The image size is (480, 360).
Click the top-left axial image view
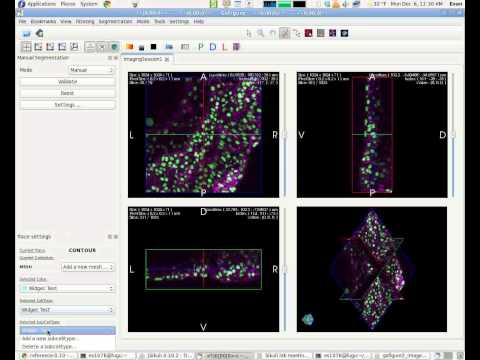(203, 135)
